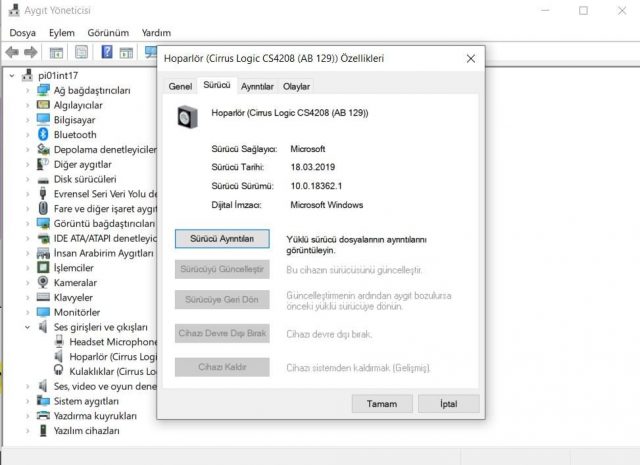Click the driver version 10.0.18362.1 text
This screenshot has height=465, width=640.
coord(316,186)
